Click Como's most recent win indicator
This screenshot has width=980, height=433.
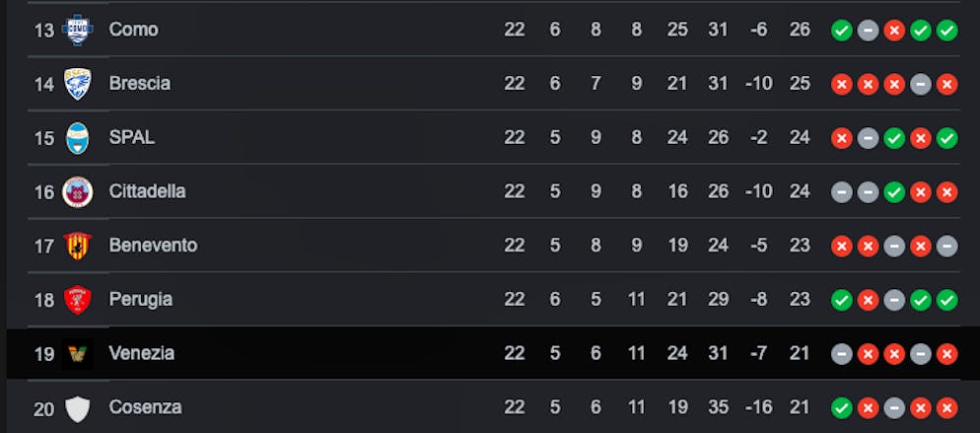coord(946,30)
